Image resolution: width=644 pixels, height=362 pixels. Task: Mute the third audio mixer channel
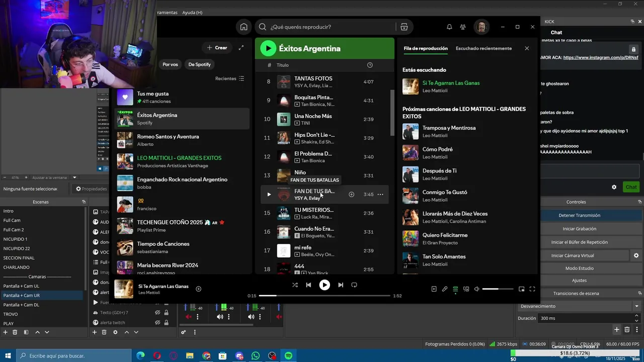251,317
